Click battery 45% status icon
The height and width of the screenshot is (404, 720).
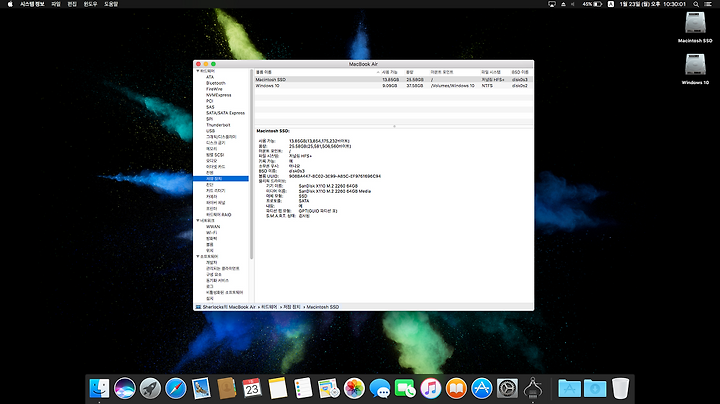pyautogui.click(x=592, y=4)
